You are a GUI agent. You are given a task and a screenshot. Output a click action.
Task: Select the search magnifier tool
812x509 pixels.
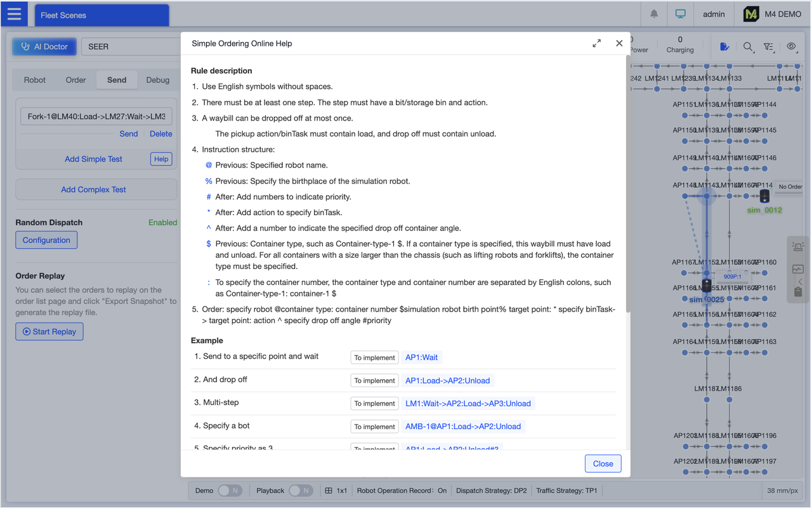(748, 46)
